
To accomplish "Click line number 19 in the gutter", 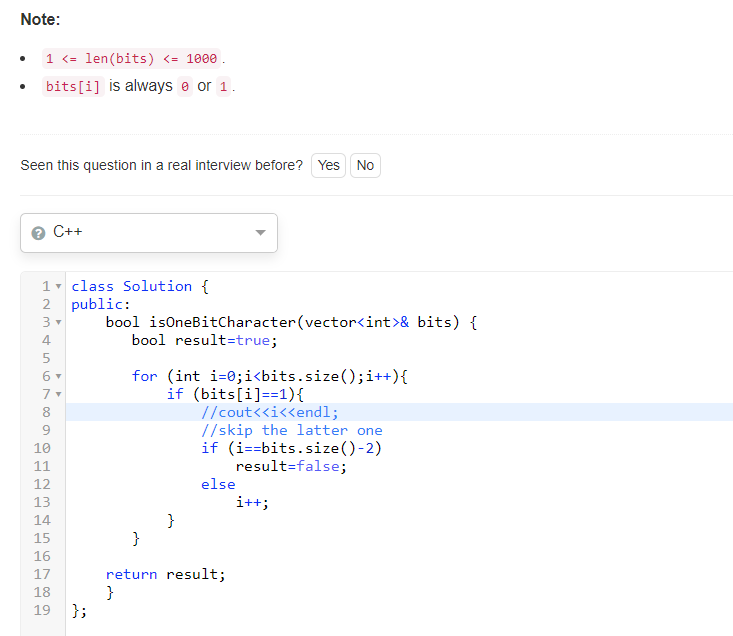I will [42, 610].
